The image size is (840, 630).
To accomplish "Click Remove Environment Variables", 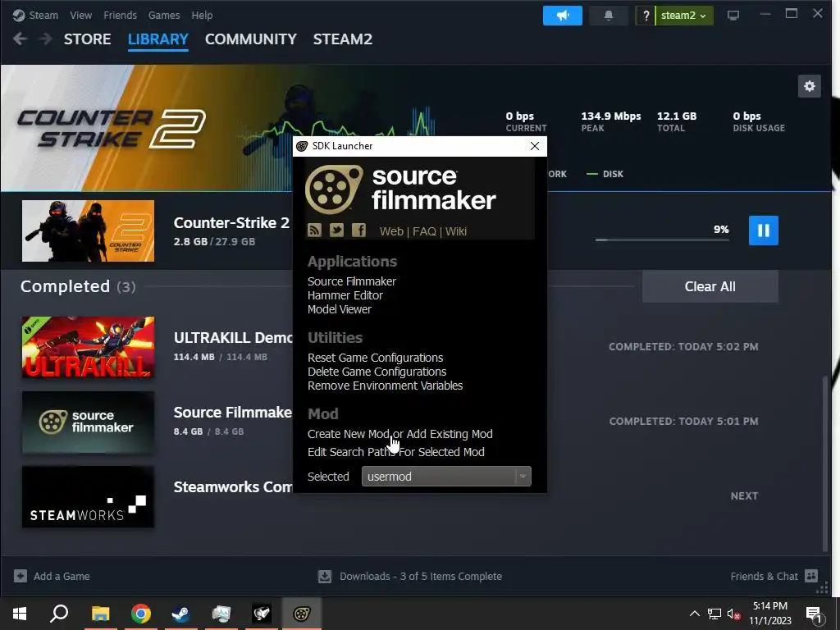I will (x=385, y=386).
